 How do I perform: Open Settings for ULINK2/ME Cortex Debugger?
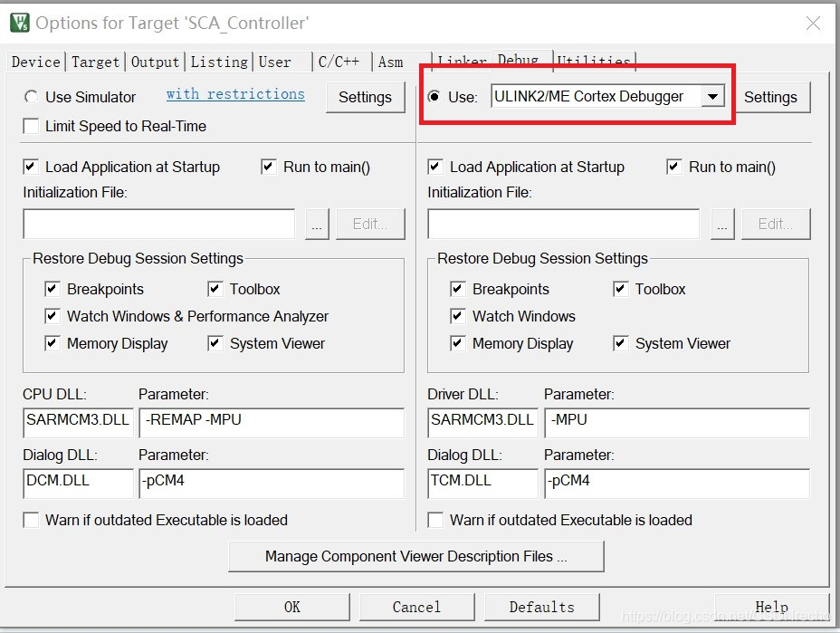[x=770, y=97]
